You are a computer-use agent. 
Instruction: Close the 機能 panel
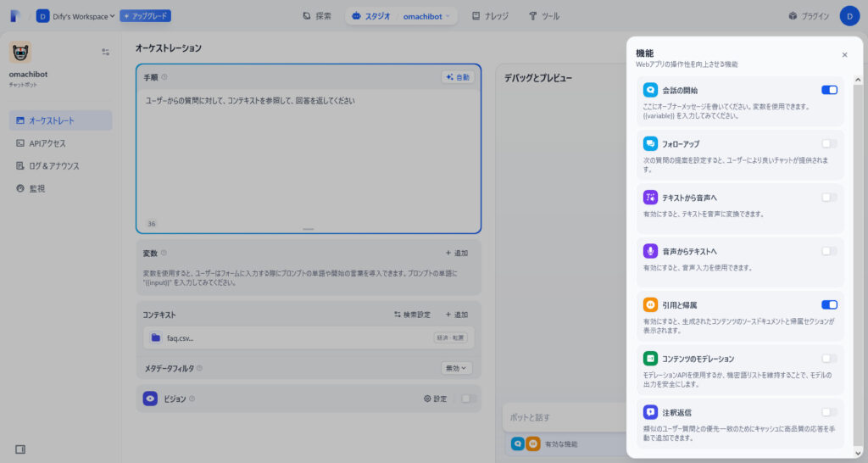[x=844, y=54]
